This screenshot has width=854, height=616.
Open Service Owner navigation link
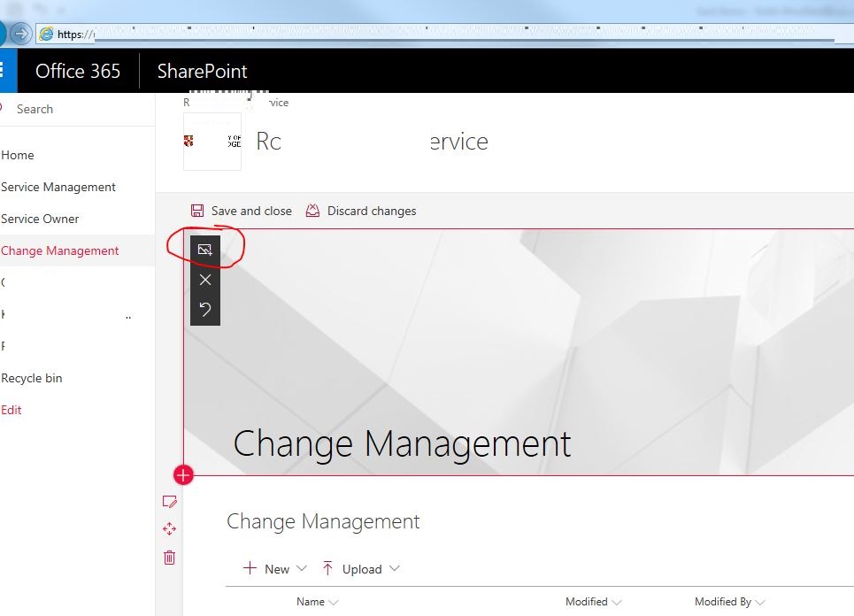point(40,219)
